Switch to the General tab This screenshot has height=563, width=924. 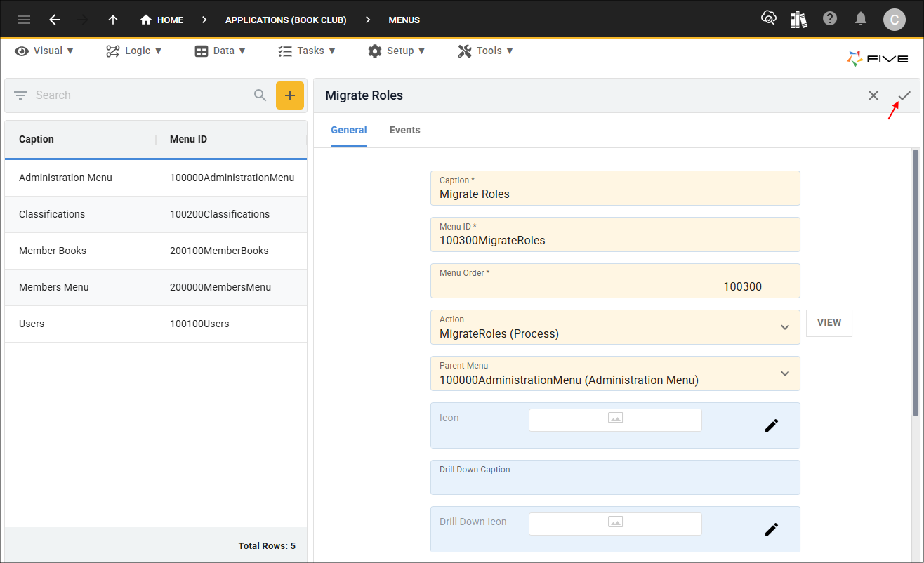point(349,130)
